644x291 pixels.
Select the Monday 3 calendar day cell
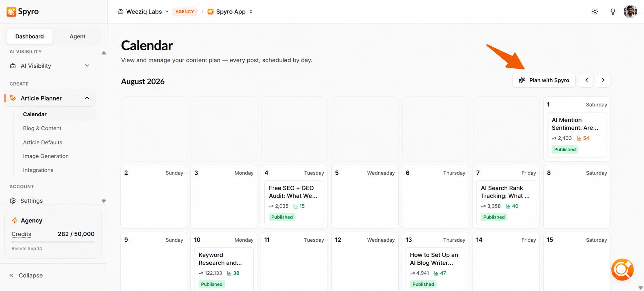(224, 197)
